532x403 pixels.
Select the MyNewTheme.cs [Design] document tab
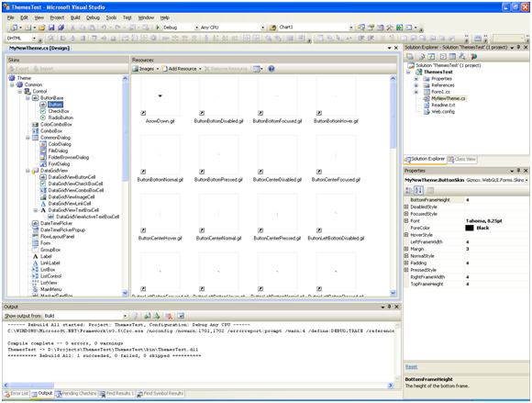point(39,49)
